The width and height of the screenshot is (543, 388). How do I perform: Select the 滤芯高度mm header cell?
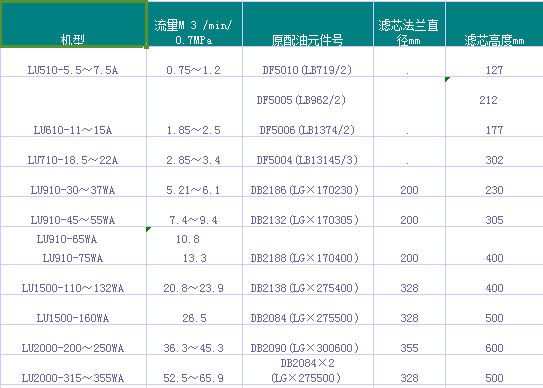click(x=494, y=24)
